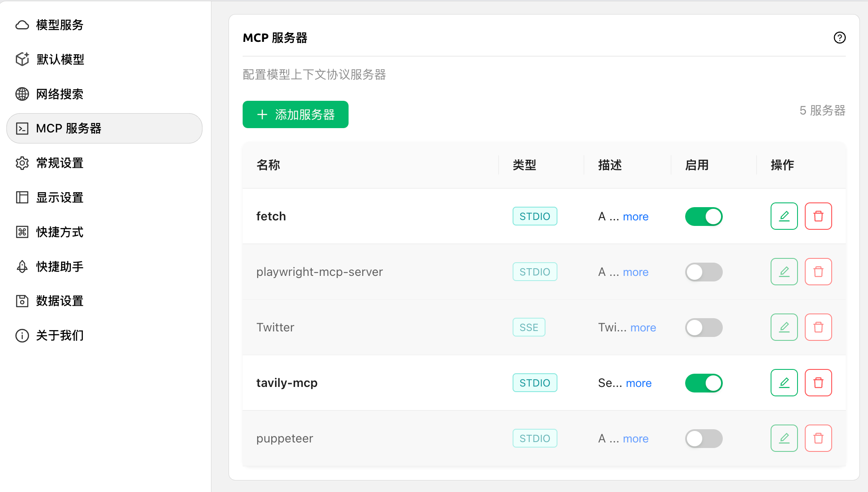This screenshot has width=868, height=492.
Task: Click the 操作 column header
Action: click(782, 165)
